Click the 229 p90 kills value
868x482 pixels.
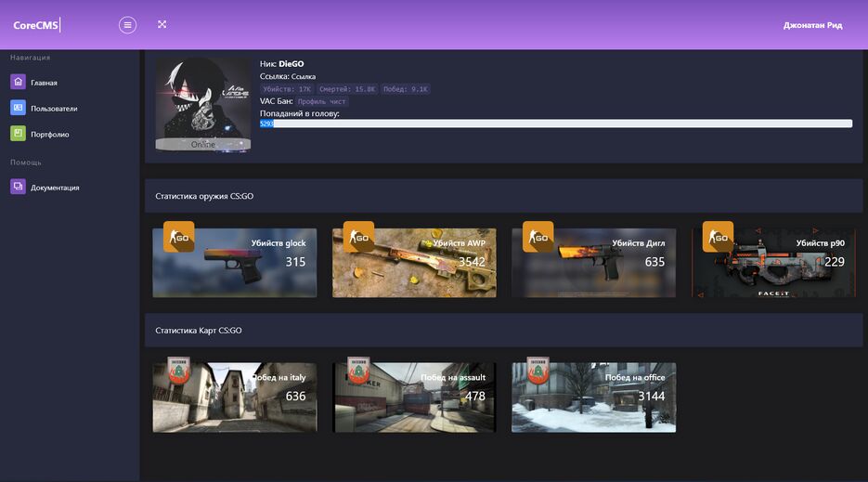[835, 262]
